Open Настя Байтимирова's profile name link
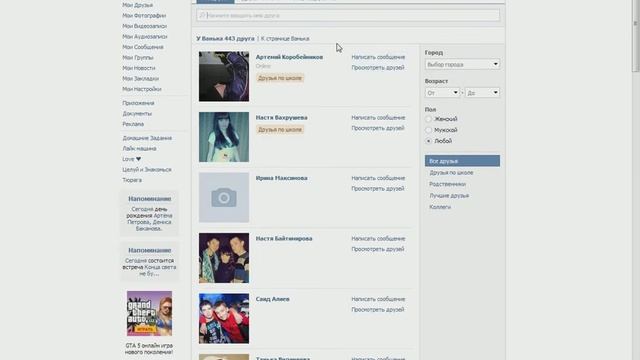The height and width of the screenshot is (360, 640). point(284,238)
